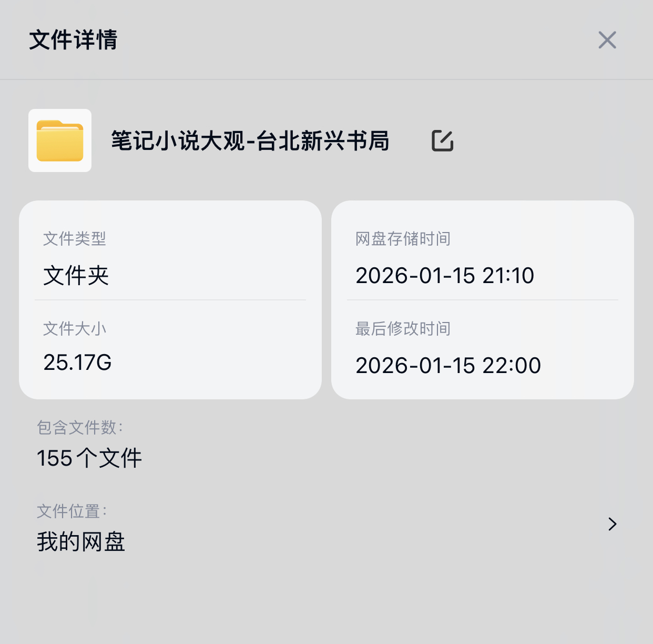The height and width of the screenshot is (644, 653).
Task: Click the 文件大小 label
Action: click(x=75, y=329)
